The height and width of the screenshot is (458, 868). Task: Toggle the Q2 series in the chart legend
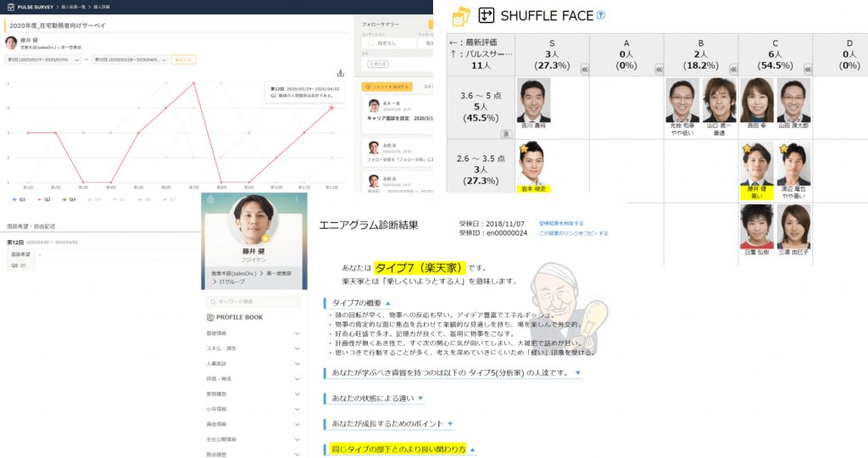(43, 199)
